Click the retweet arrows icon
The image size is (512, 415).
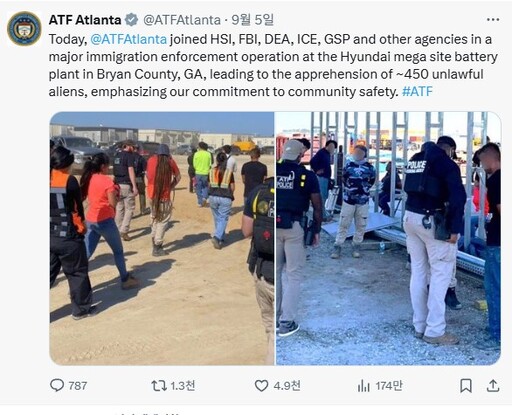pos(159,386)
